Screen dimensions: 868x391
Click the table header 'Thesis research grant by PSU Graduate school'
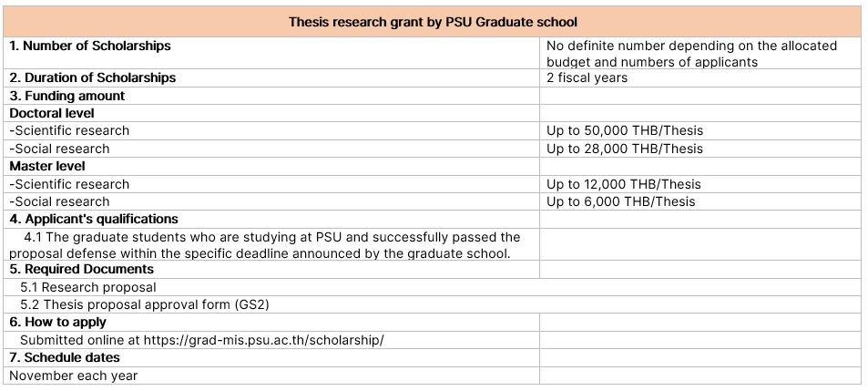433,22
